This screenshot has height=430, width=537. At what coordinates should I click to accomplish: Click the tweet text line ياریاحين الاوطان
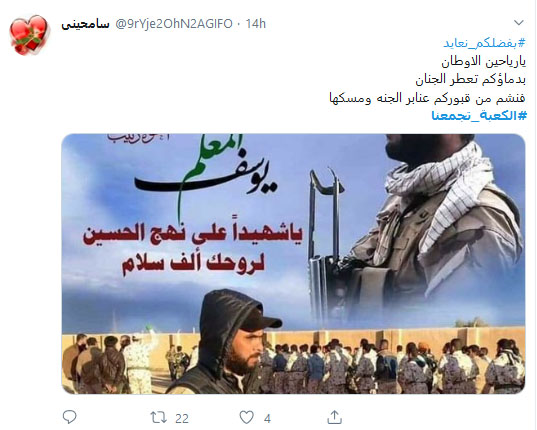pyautogui.click(x=484, y=62)
